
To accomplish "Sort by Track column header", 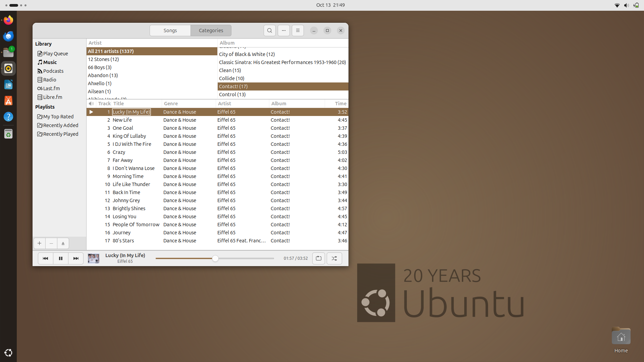I will point(104,104).
